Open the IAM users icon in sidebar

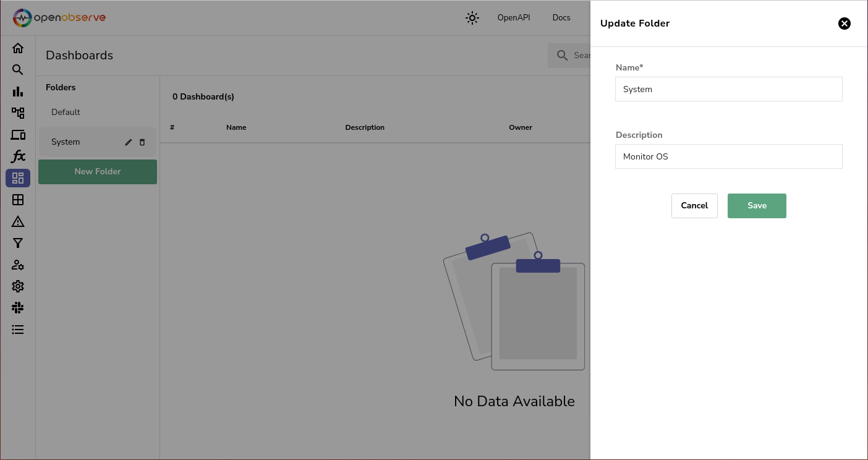(18, 265)
